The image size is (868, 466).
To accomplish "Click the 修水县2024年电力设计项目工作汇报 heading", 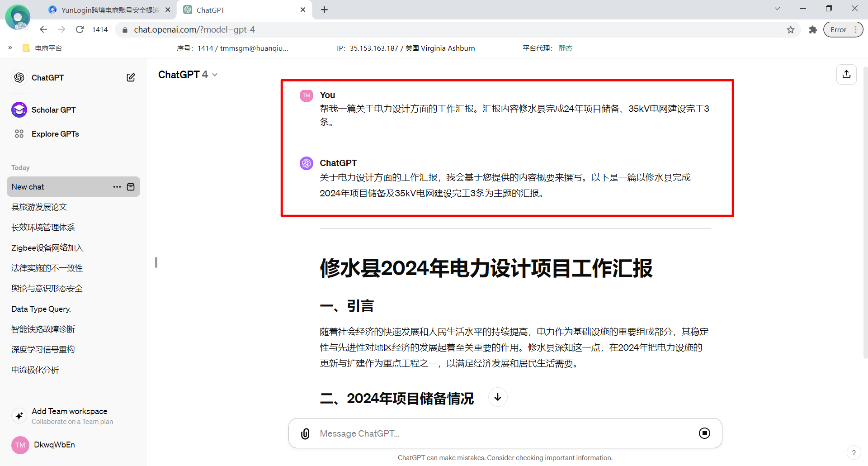I will [486, 268].
